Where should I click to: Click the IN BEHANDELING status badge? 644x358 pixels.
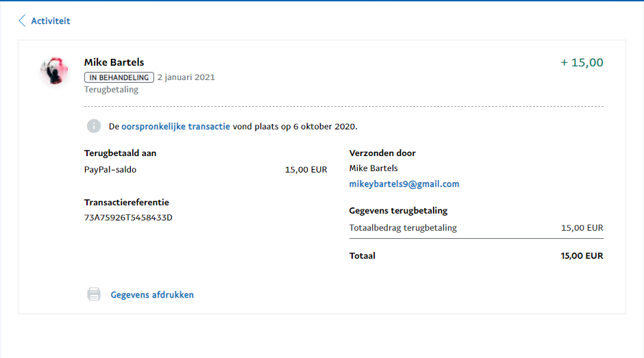(119, 77)
